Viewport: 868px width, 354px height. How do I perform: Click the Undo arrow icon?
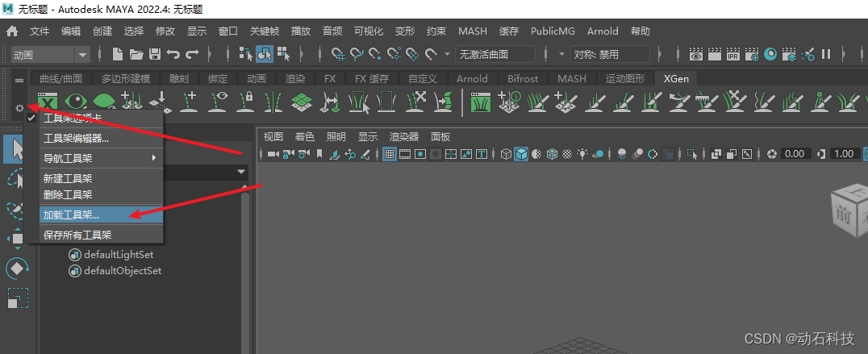(x=173, y=54)
